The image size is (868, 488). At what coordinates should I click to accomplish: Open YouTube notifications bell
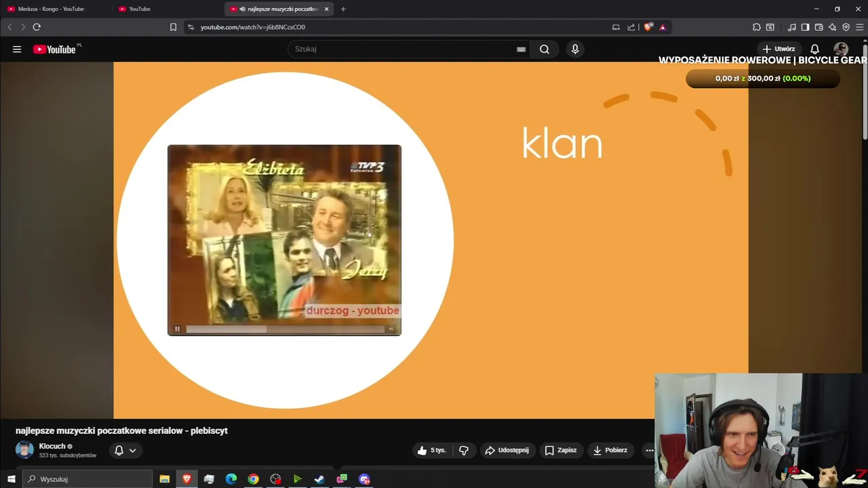click(x=815, y=49)
